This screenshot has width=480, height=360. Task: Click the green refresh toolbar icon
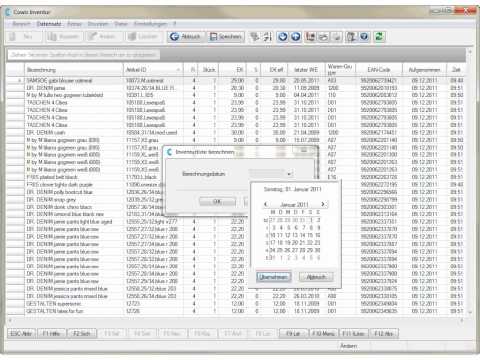click(379, 37)
